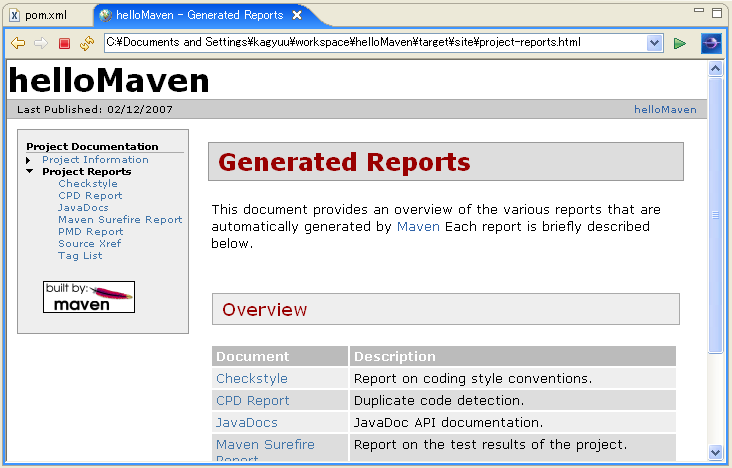Open Checkstyle link in Overview table
The height and width of the screenshot is (468, 732).
[x=252, y=379]
